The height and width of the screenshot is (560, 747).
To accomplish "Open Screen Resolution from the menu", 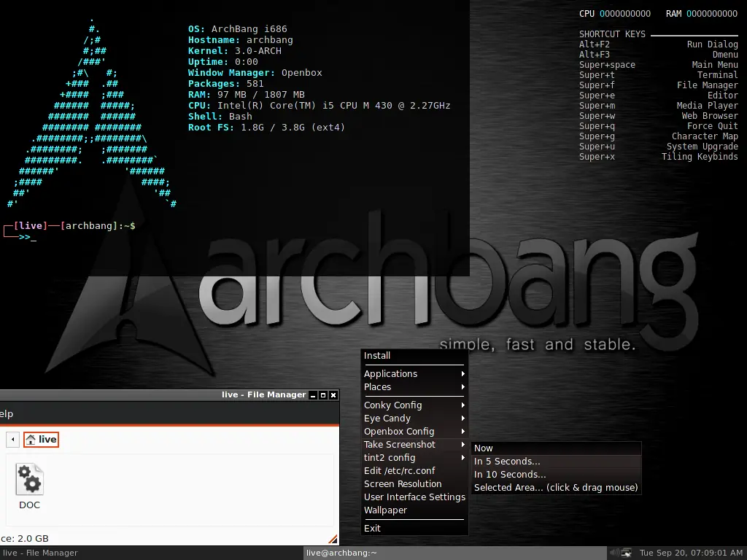I will 414,484.
